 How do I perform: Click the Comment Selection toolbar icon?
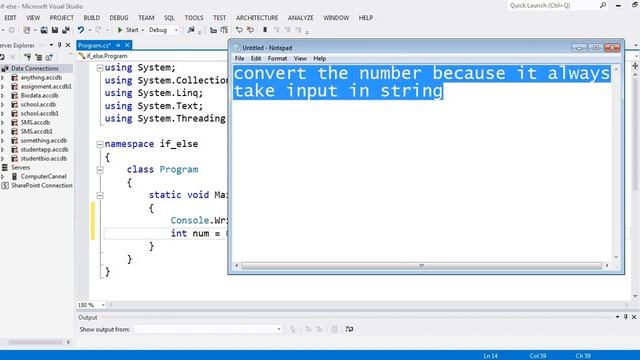tap(213, 30)
